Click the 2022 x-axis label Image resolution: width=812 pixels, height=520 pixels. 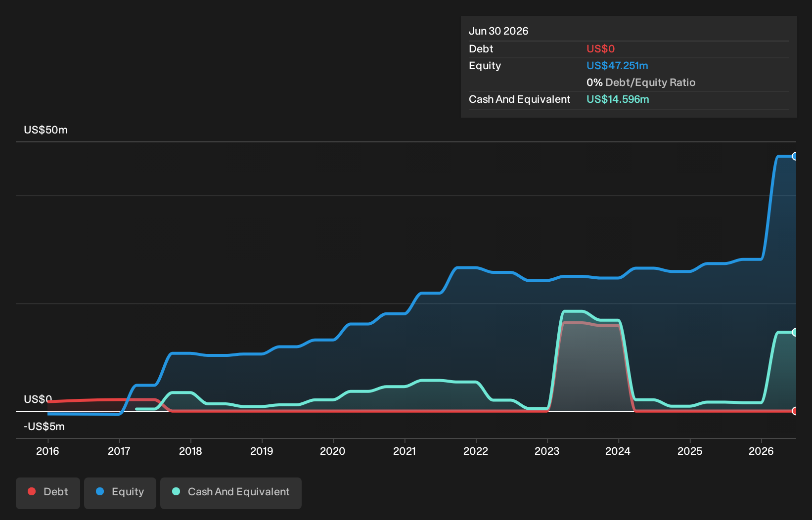point(476,451)
